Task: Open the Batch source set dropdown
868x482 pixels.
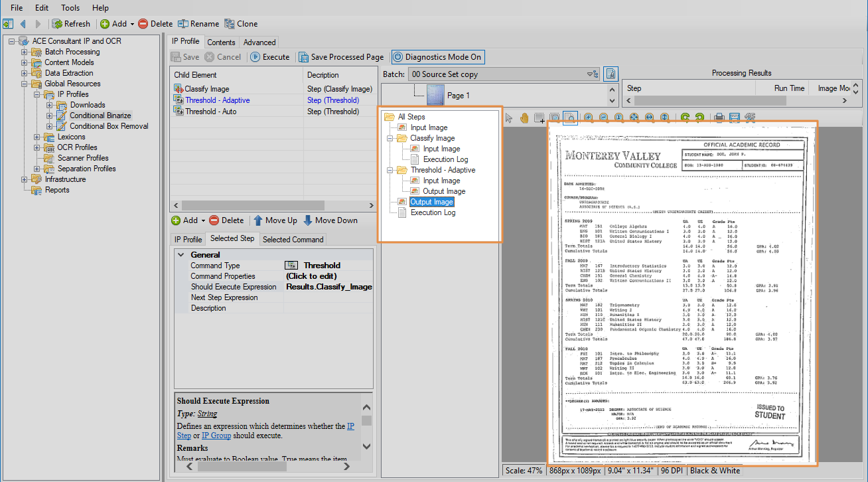Action: [x=590, y=74]
